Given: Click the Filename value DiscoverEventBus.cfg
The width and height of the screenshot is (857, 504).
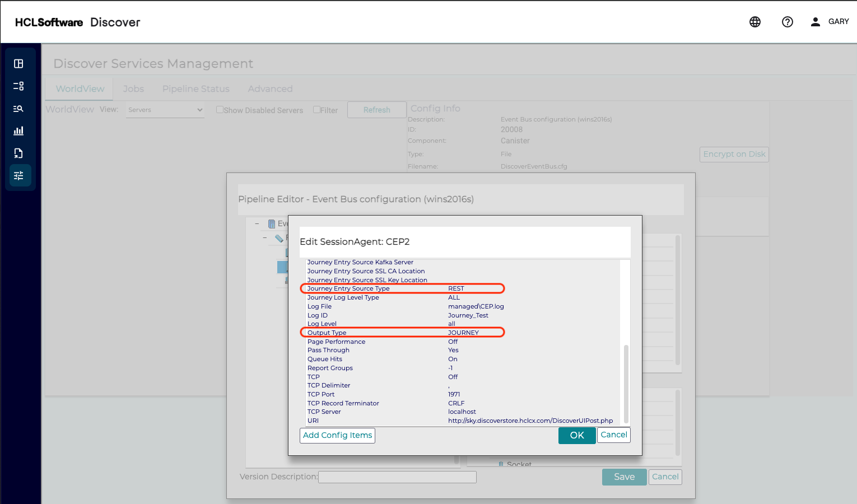Looking at the screenshot, I should tap(534, 166).
